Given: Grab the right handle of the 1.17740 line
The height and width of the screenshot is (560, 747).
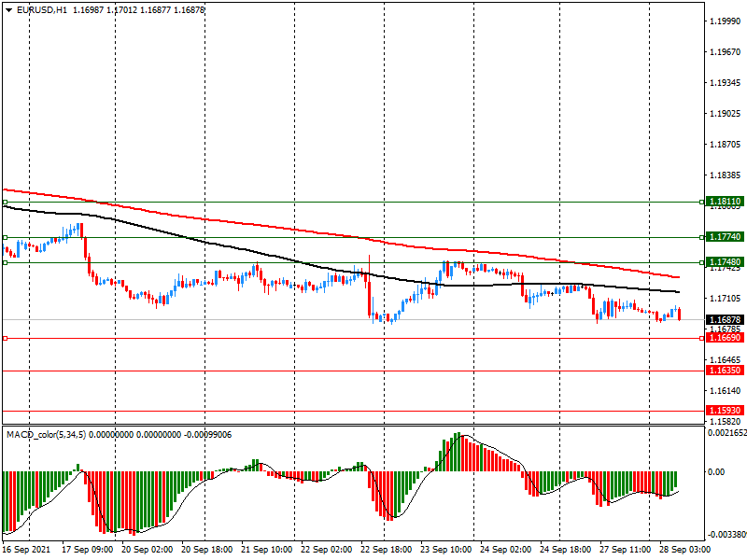Looking at the screenshot, I should pyautogui.click(x=702, y=237).
